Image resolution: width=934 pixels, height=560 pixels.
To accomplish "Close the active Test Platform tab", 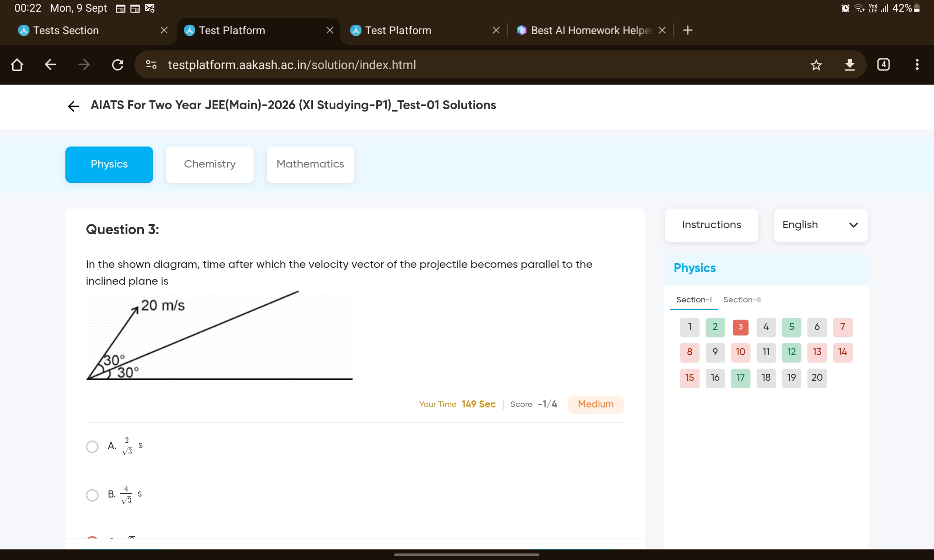I will tap(330, 30).
